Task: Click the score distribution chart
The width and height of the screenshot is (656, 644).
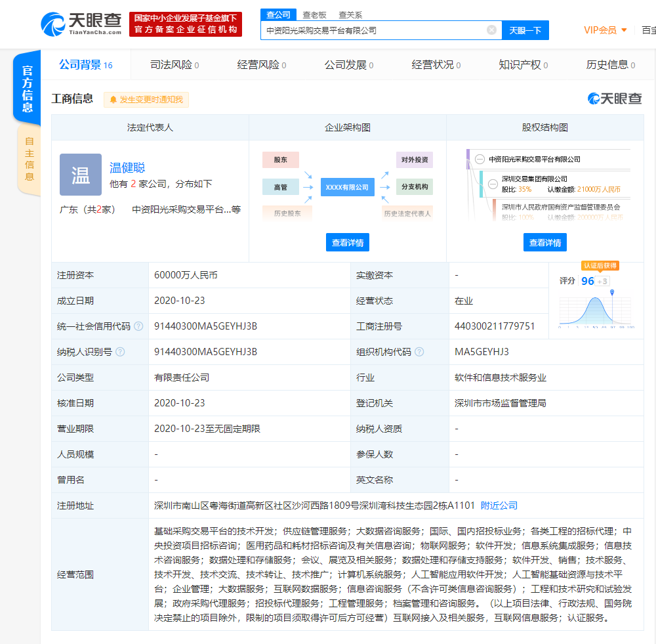Action: (596, 310)
